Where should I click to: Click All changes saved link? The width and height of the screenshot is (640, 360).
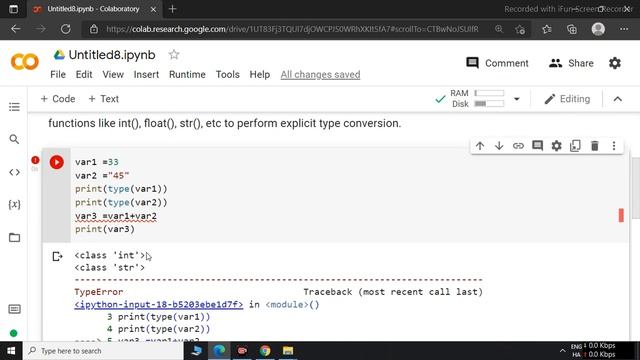pyautogui.click(x=320, y=75)
